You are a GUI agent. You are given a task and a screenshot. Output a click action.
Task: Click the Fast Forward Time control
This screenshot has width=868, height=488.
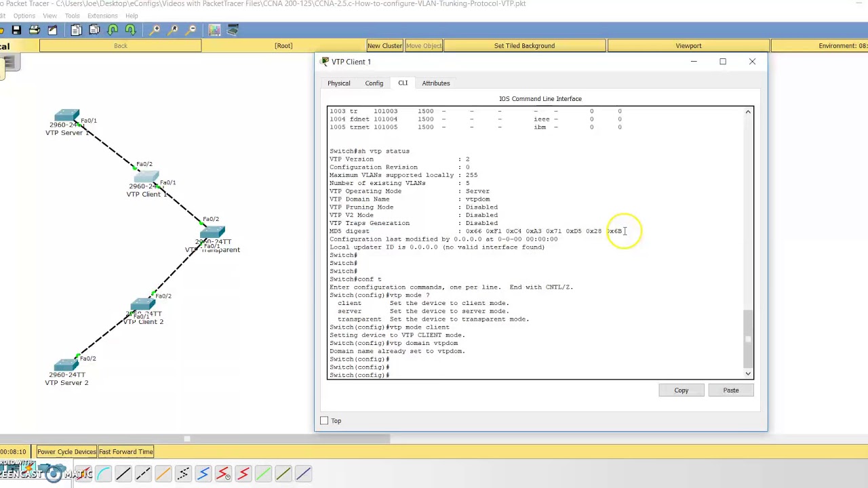pos(125,451)
